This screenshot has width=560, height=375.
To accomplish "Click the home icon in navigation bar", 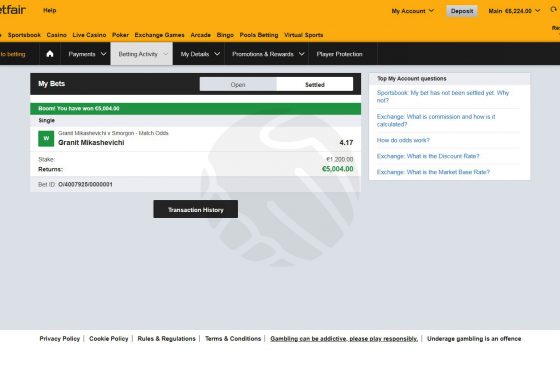I will (x=50, y=54).
